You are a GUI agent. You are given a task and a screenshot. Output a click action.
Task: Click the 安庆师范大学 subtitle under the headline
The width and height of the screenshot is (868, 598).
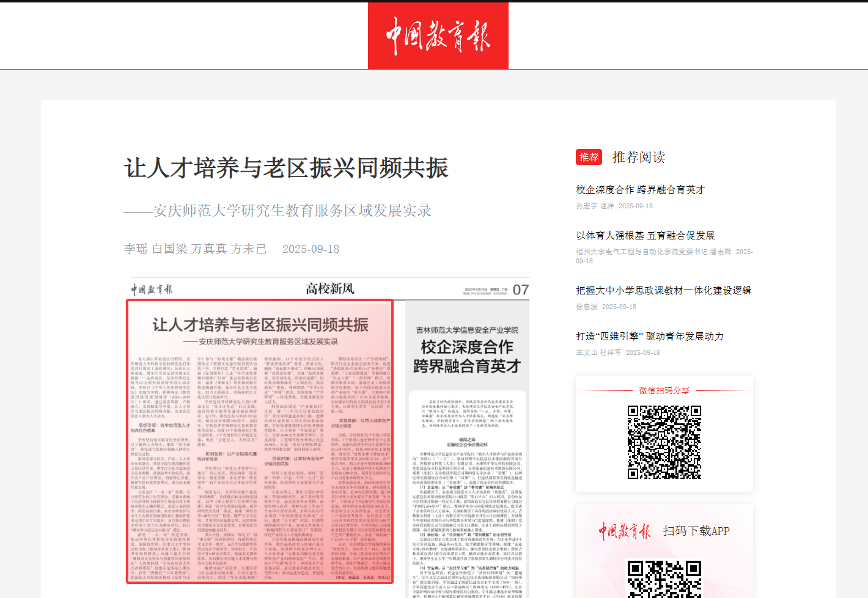pos(278,211)
